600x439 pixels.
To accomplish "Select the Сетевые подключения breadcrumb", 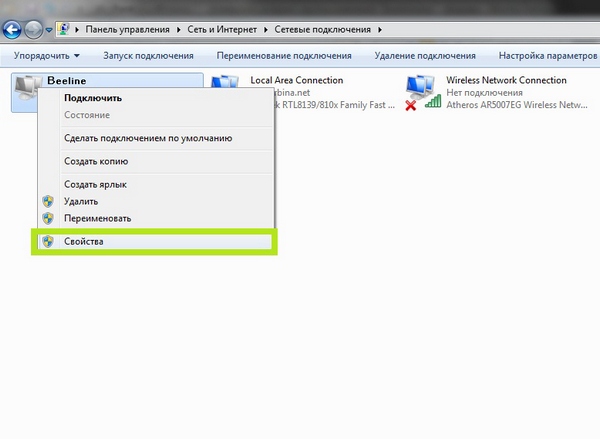I will tap(323, 29).
